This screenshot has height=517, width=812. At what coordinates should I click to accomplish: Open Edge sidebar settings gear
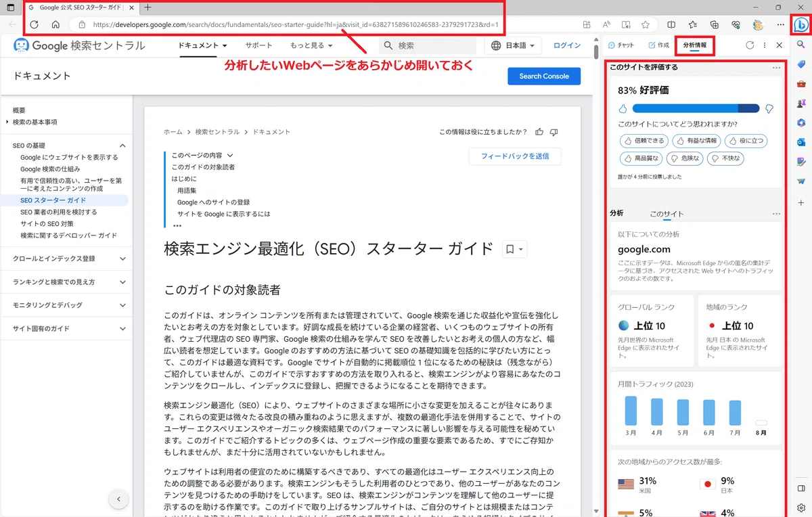[801, 508]
